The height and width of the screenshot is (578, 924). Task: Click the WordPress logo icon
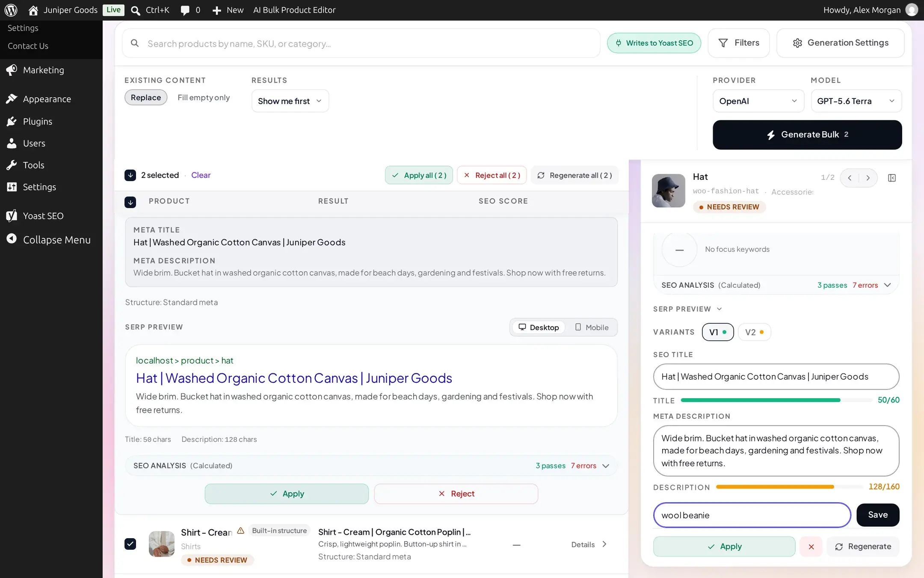coord(11,10)
